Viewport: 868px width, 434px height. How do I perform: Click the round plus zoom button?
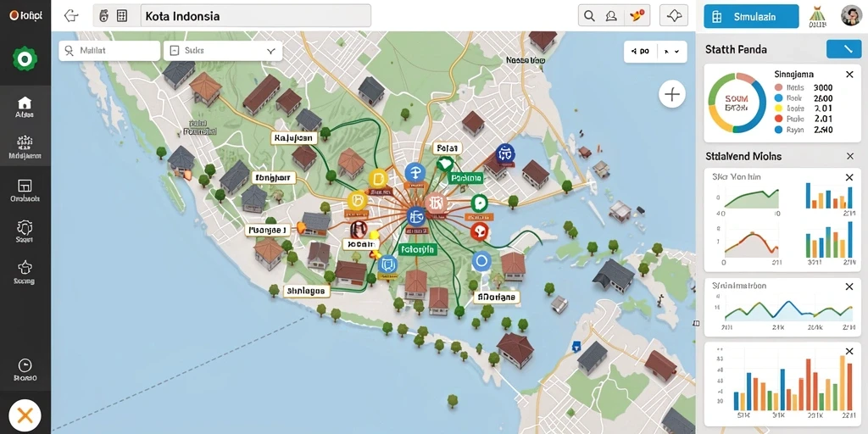(x=672, y=95)
